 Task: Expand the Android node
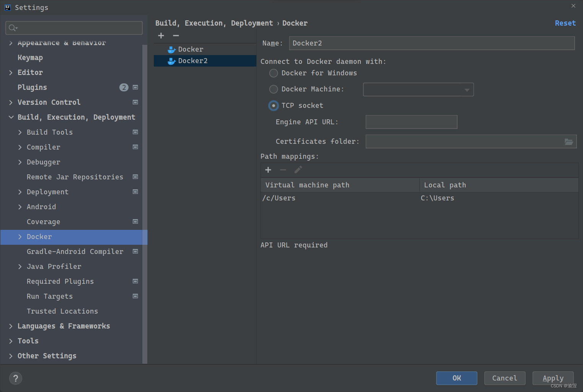tap(20, 207)
